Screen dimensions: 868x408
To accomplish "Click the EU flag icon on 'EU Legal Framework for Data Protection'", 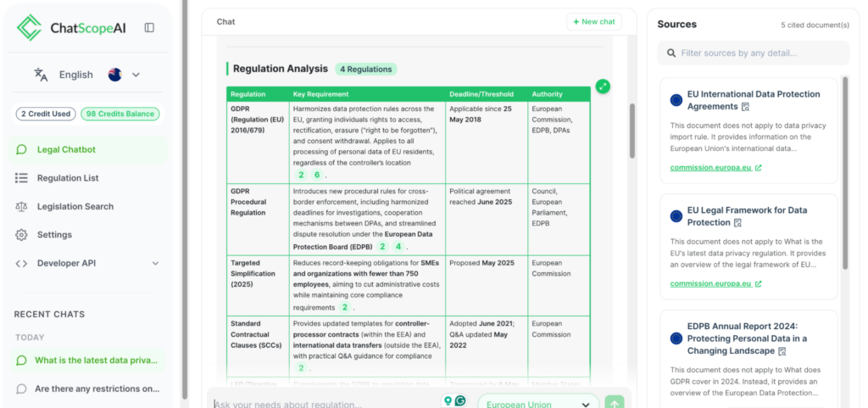I will tap(676, 216).
